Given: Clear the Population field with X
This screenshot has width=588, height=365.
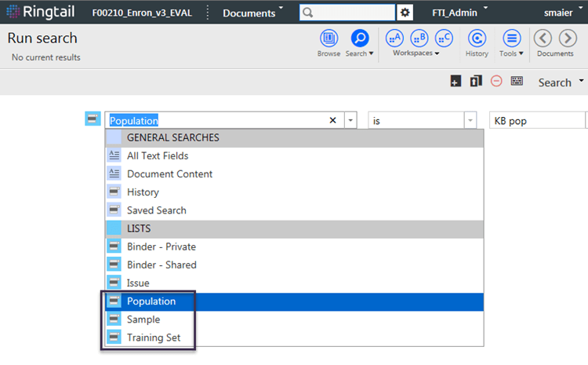Looking at the screenshot, I should [332, 120].
